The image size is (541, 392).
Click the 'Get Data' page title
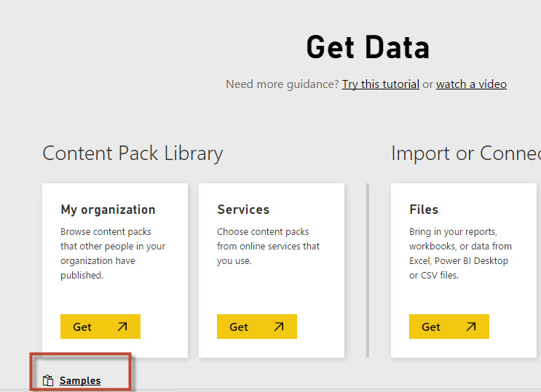tap(368, 47)
